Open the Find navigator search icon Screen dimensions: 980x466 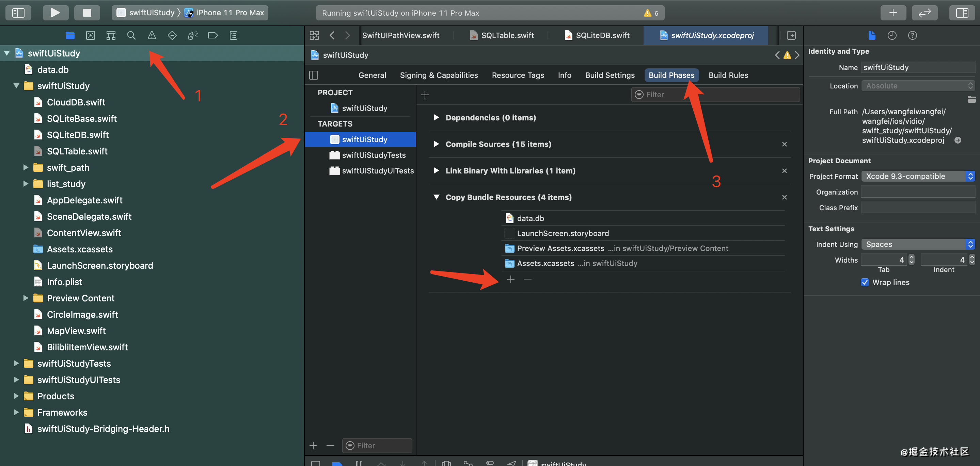pyautogui.click(x=131, y=35)
